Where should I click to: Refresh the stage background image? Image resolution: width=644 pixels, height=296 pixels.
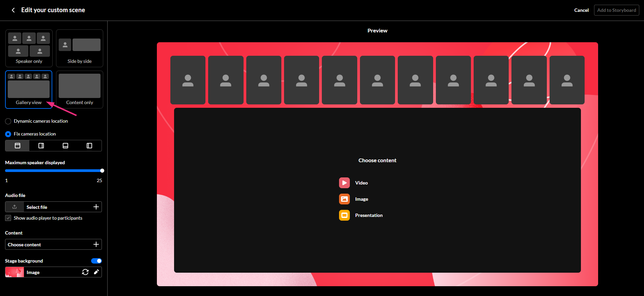(85, 272)
